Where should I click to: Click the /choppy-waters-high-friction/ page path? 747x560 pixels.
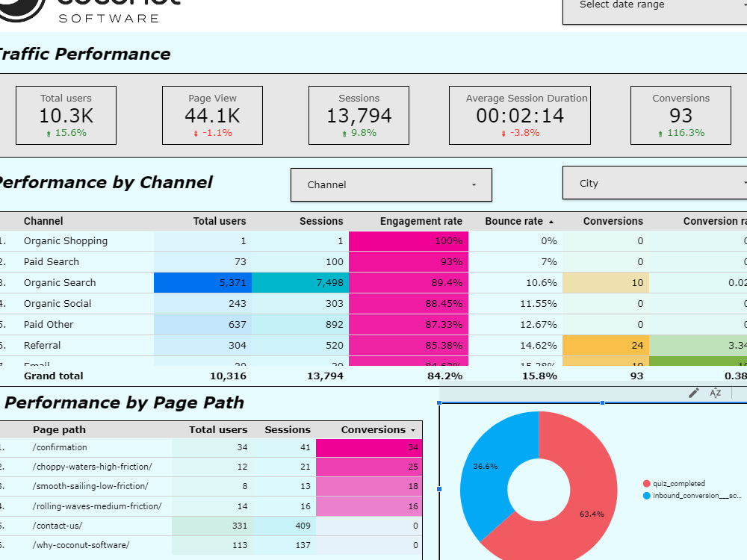point(93,467)
